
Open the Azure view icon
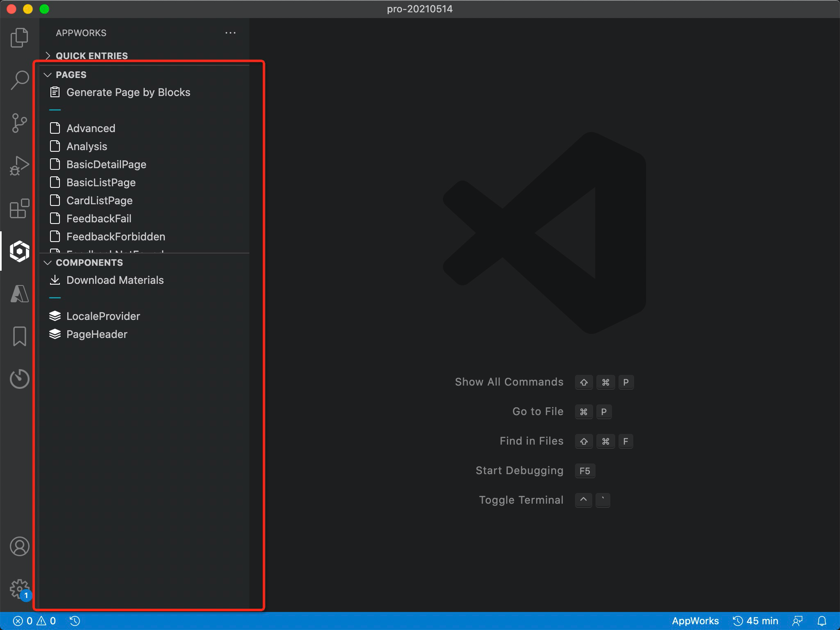(x=19, y=294)
